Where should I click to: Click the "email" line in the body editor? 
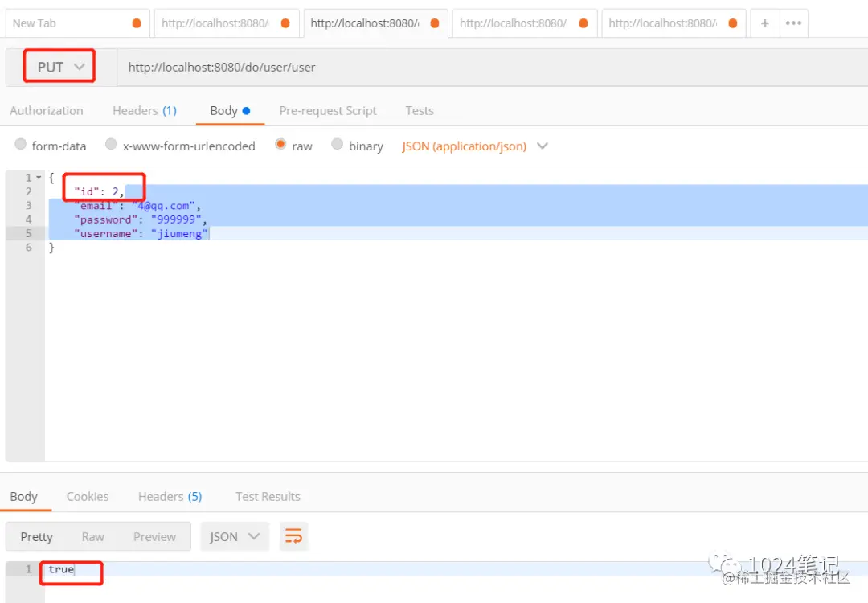[x=137, y=206]
